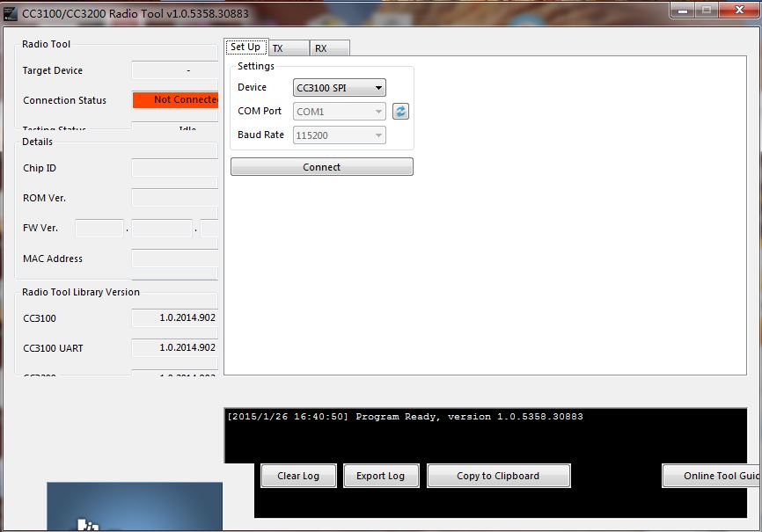Click the Settings group label

tap(256, 66)
